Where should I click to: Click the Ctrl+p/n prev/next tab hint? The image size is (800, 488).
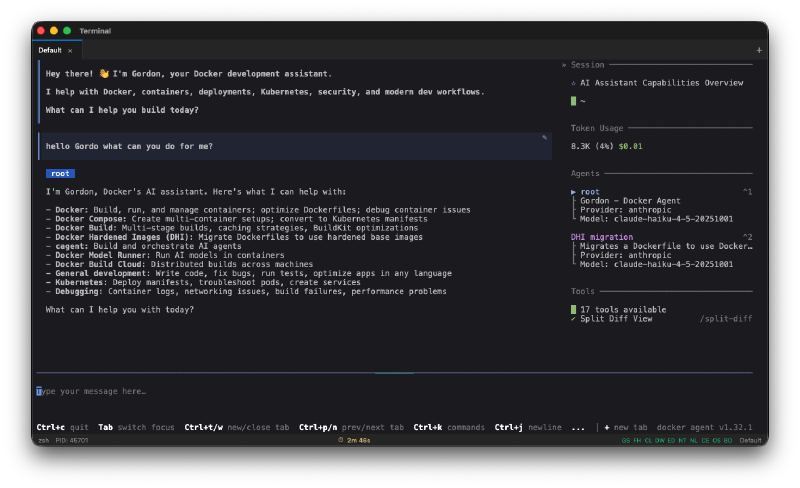pos(351,427)
